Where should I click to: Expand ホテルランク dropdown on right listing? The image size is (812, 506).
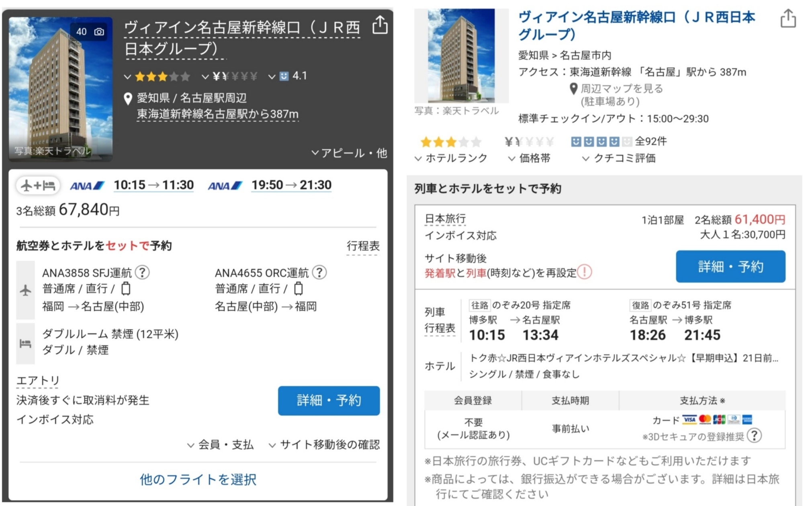click(451, 158)
